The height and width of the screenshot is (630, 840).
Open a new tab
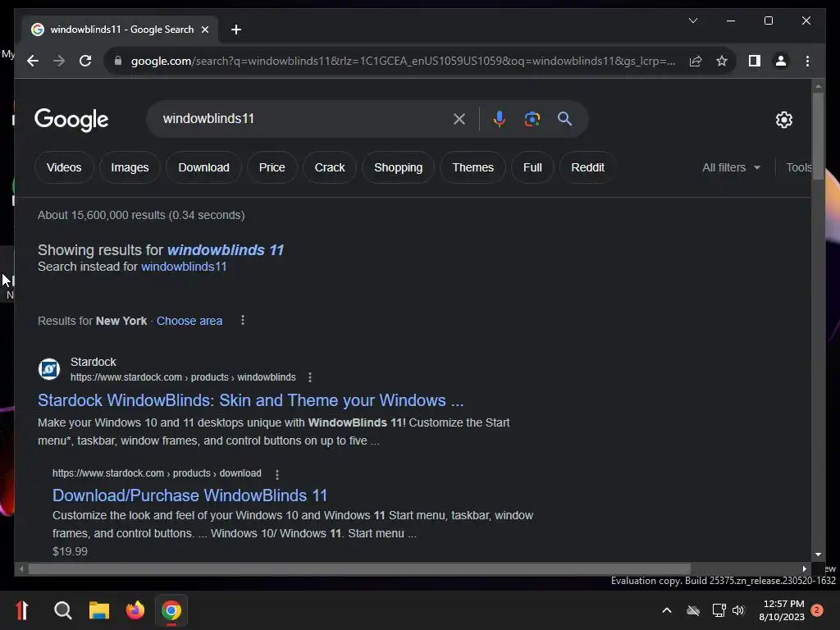click(x=235, y=30)
